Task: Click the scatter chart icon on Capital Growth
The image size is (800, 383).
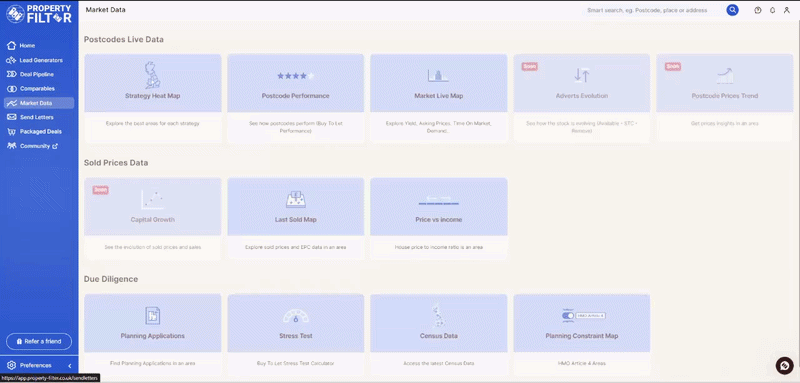Action: [153, 200]
